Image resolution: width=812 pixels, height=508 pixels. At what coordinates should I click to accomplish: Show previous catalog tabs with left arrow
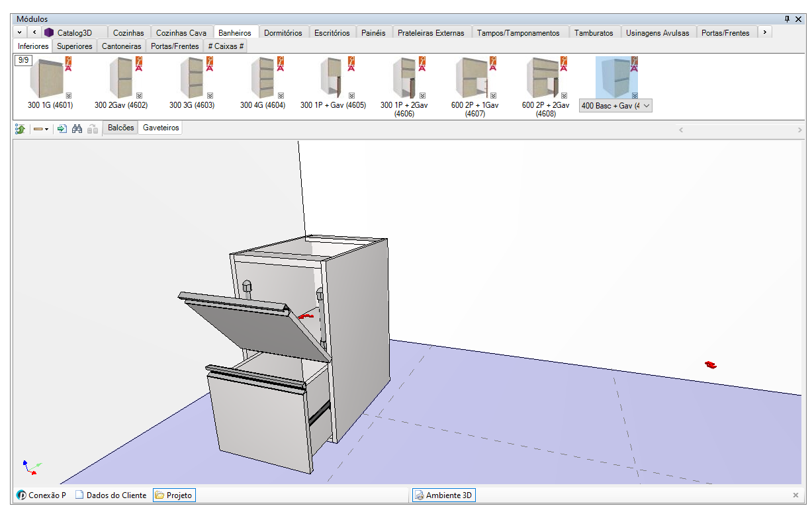[34, 32]
